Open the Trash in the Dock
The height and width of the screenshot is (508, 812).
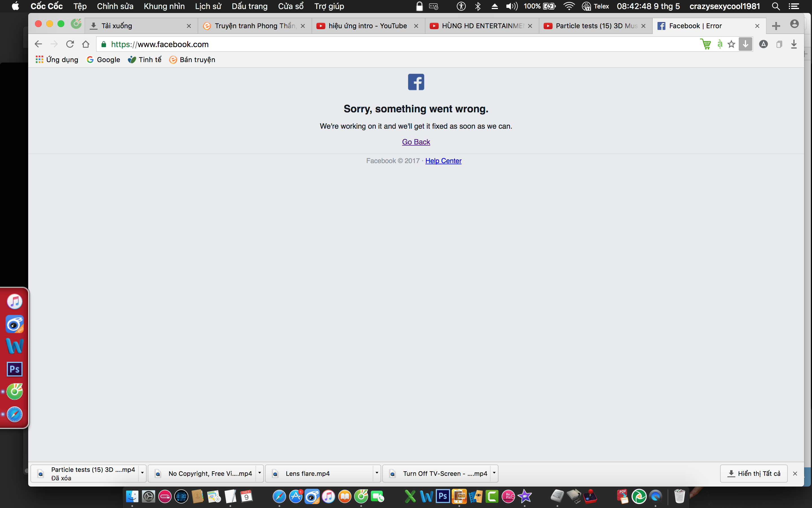point(679,496)
